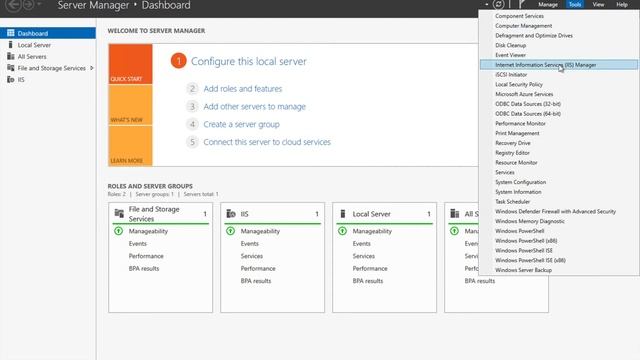Click green status icon in File and Storage tile
This screenshot has height=360, width=640.
[x=118, y=231]
